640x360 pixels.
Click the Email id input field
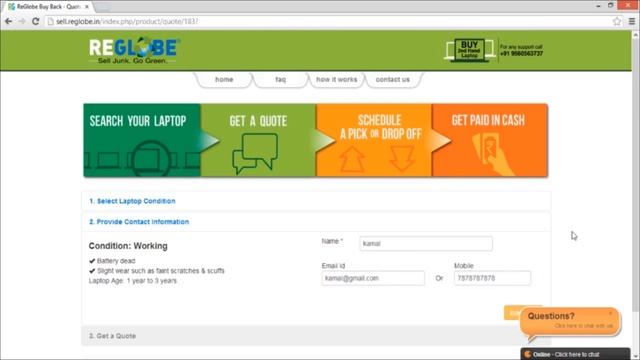[373, 278]
